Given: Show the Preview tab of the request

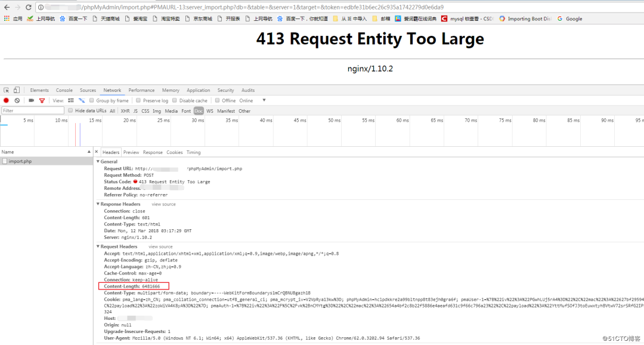Looking at the screenshot, I should point(131,152).
